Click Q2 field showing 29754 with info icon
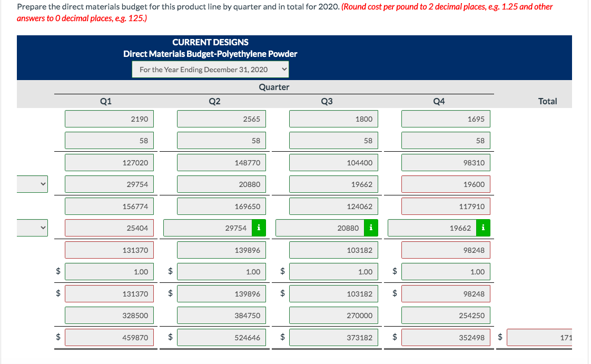Image resolution: width=591 pixels, height=364 pixels. 208,228
